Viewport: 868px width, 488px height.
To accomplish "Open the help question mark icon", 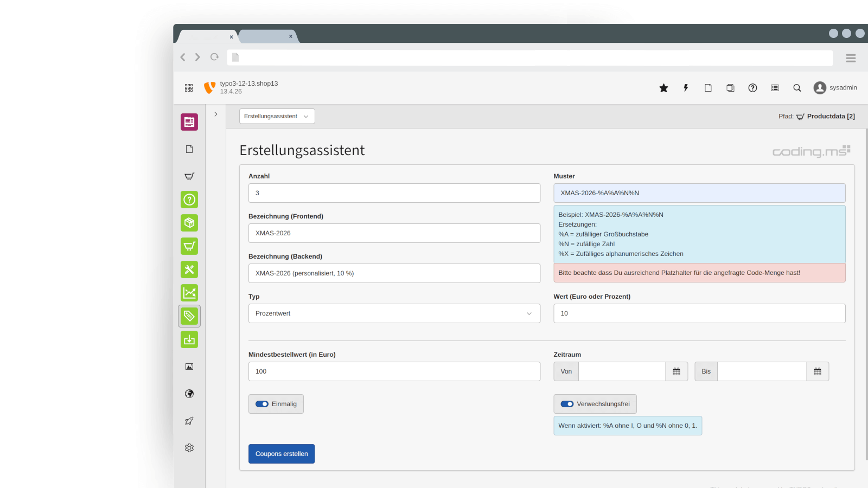I will tap(752, 88).
